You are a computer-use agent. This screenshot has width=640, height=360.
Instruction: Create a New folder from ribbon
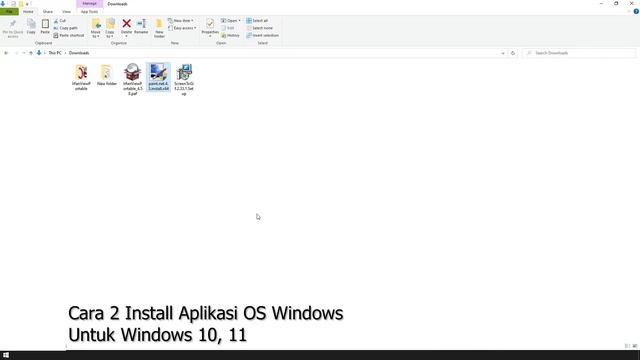coord(159,28)
